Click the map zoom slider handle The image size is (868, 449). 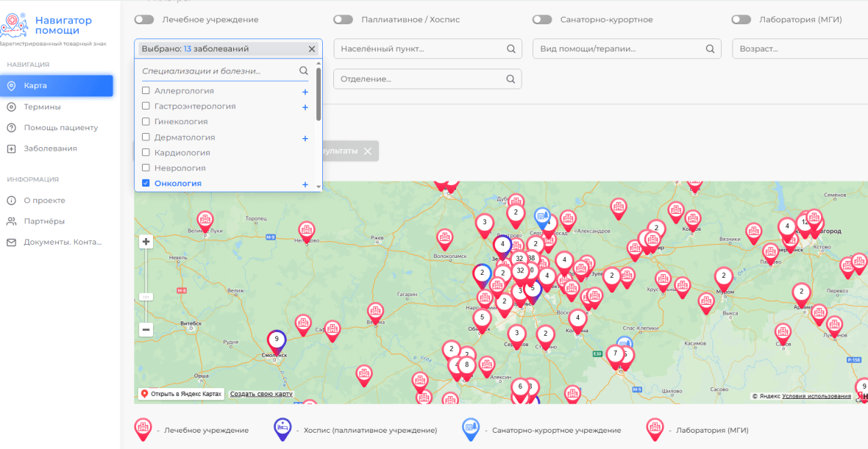click(146, 297)
